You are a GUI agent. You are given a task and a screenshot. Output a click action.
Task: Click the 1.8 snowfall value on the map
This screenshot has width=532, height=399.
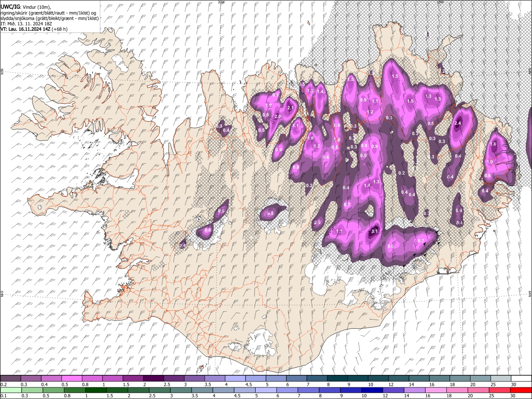pos(493,144)
